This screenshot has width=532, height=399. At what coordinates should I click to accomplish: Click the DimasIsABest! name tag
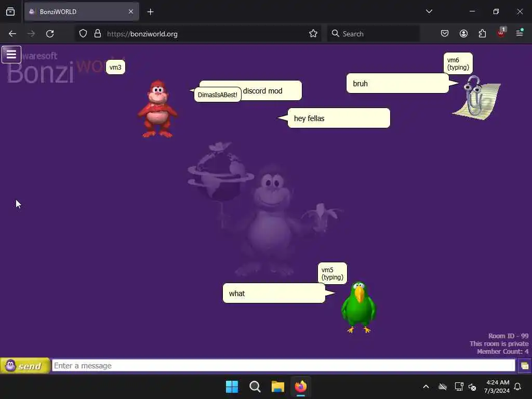218,95
